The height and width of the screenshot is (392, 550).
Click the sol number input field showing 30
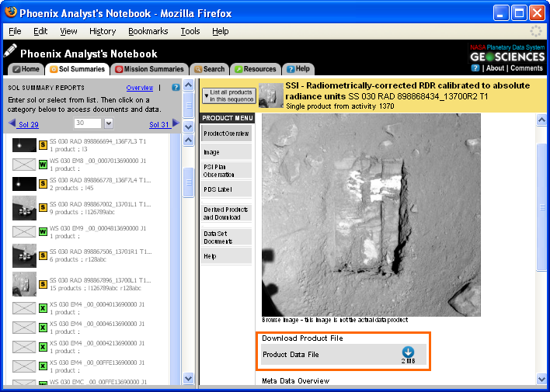coord(88,123)
